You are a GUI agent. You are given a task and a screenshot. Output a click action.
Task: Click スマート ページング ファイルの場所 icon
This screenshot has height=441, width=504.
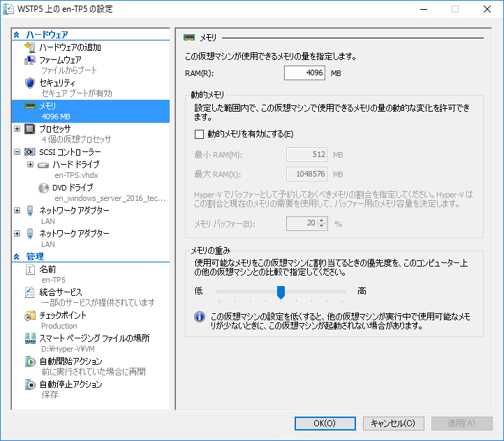30,338
